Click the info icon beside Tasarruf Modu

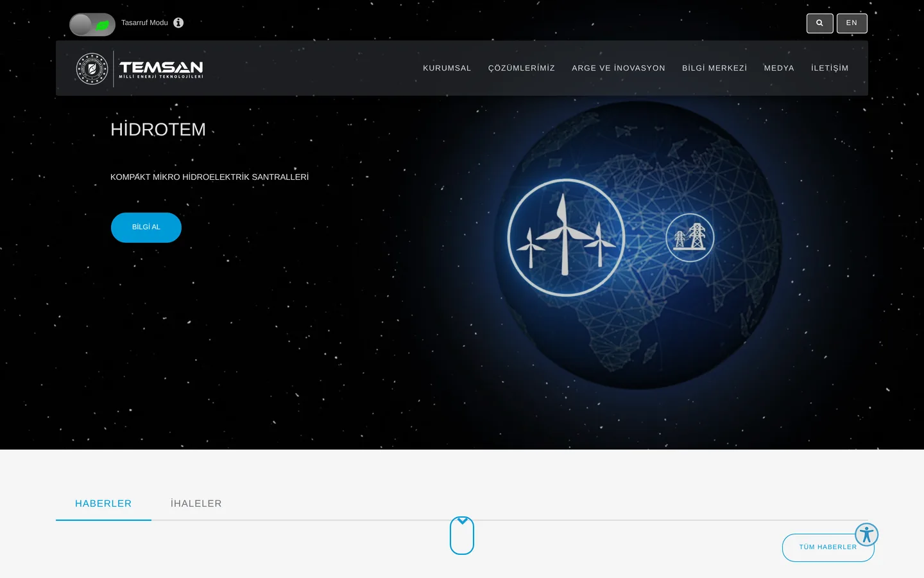[x=178, y=22]
